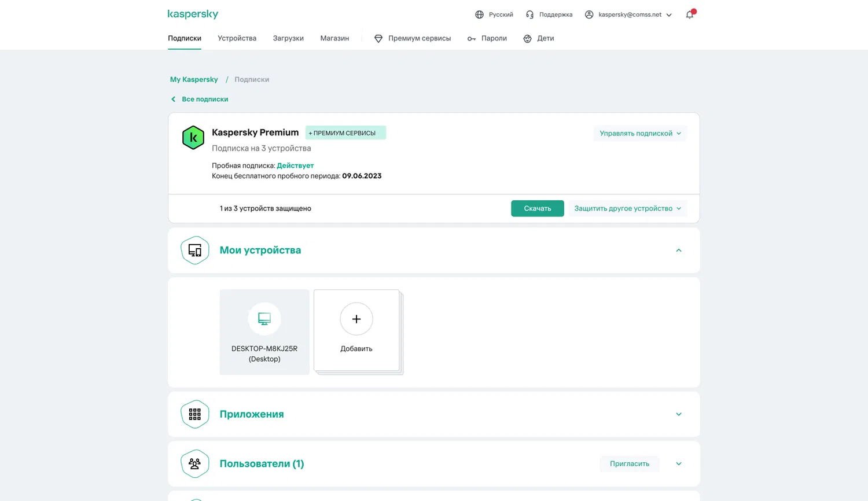Go to the Загрузки tab

coord(288,38)
